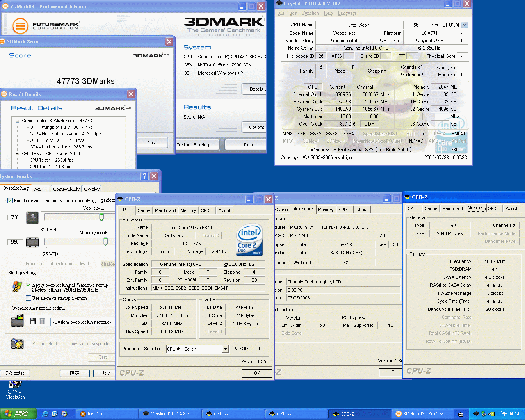
Task: Open Function menu in CrystalCPUID
Action: tap(310, 13)
